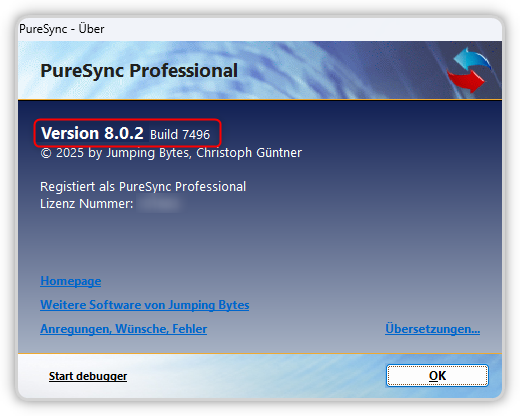Open the Übersetzungen... link
This screenshot has height=416, width=520.
(433, 329)
